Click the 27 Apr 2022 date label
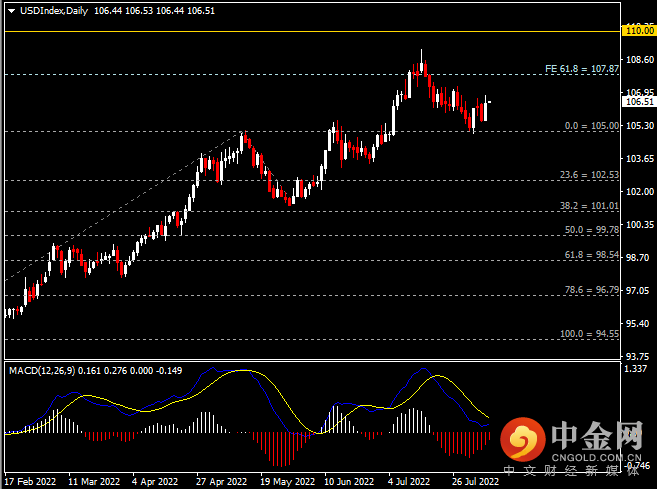The image size is (657, 489). click(x=221, y=481)
